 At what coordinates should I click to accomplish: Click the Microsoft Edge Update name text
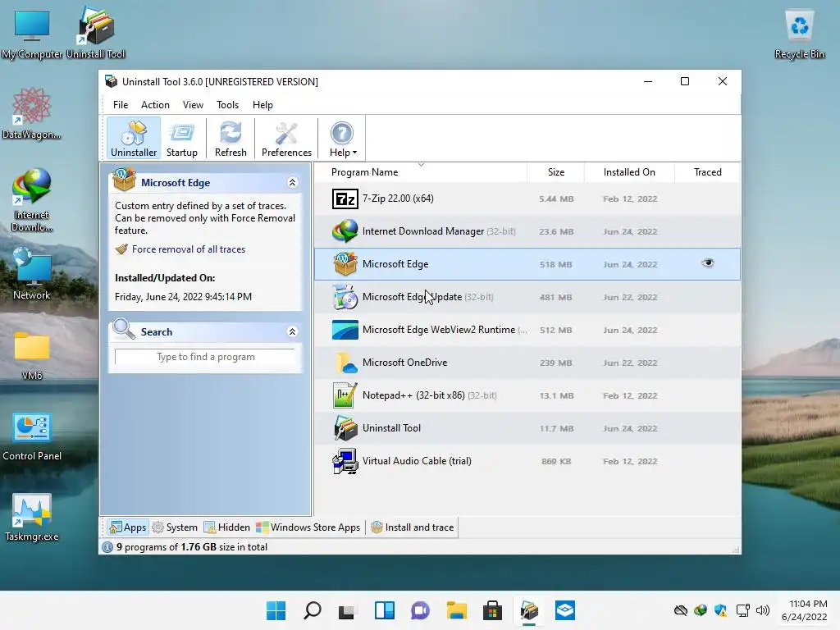[412, 297]
